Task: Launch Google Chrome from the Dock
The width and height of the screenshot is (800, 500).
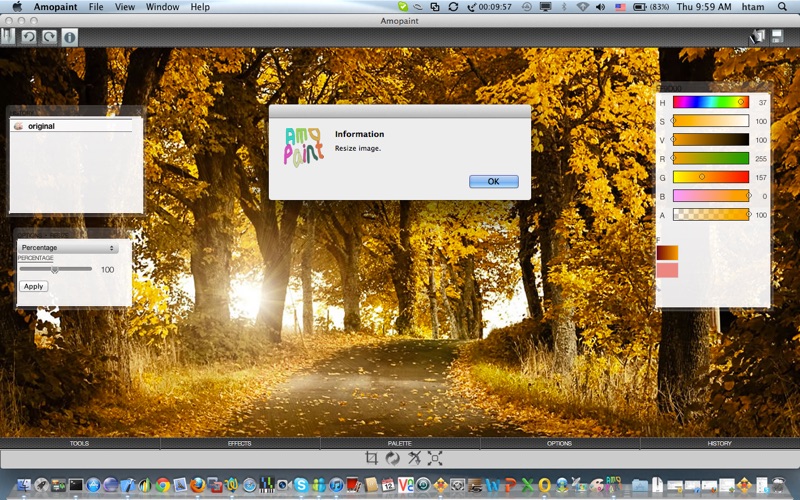Action: 163,485
